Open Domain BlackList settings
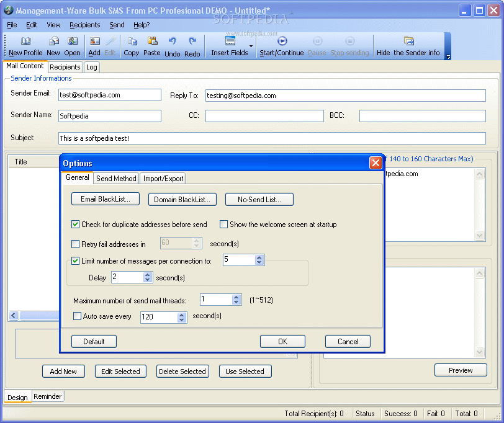 pyautogui.click(x=182, y=200)
